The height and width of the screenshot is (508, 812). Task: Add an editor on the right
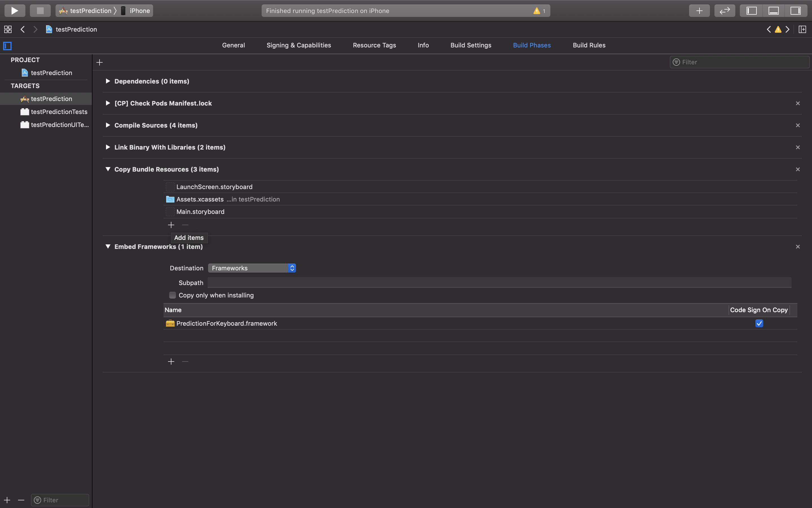(x=802, y=29)
